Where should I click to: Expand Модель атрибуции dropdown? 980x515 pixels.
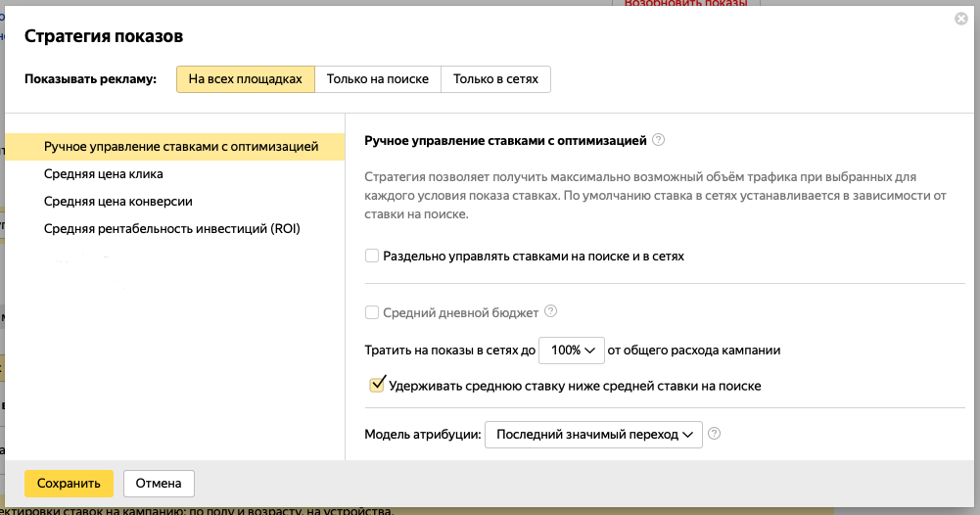pyautogui.click(x=593, y=434)
